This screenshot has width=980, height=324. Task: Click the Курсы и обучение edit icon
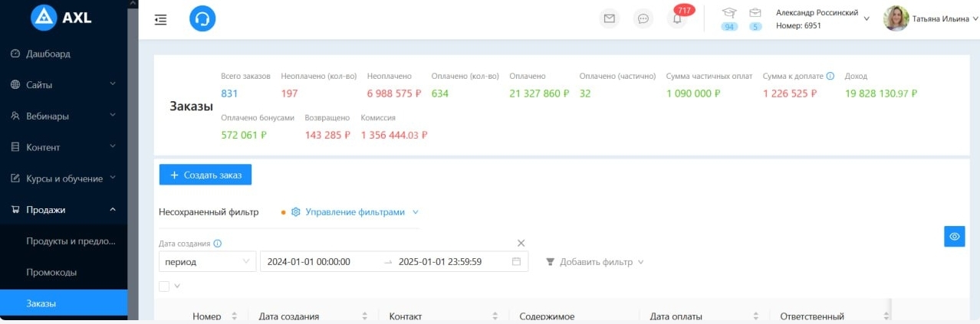pyautogui.click(x=15, y=178)
